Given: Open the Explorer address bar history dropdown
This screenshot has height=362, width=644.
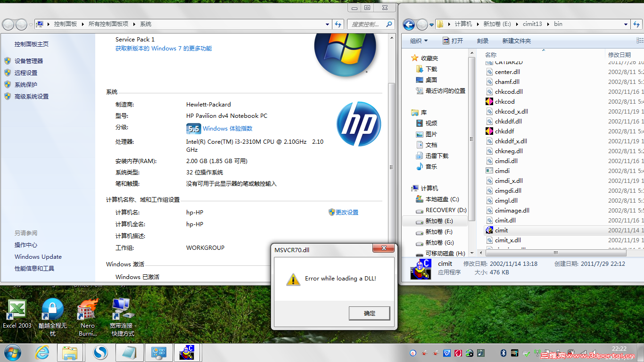Looking at the screenshot, I should click(626, 24).
